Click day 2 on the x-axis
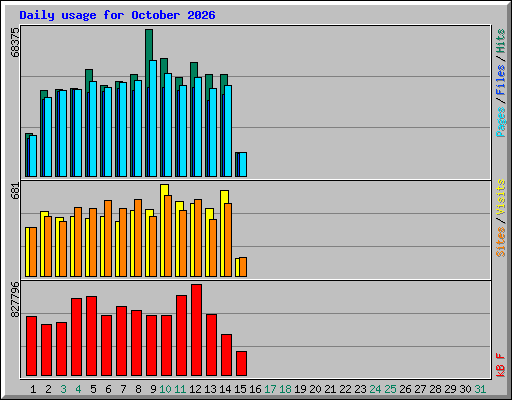This screenshot has width=512, height=400. point(48,389)
